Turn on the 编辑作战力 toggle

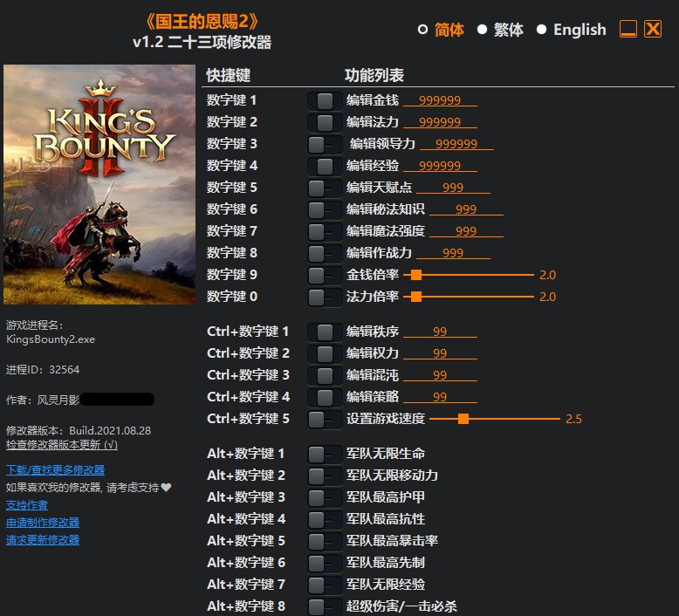click(x=325, y=254)
